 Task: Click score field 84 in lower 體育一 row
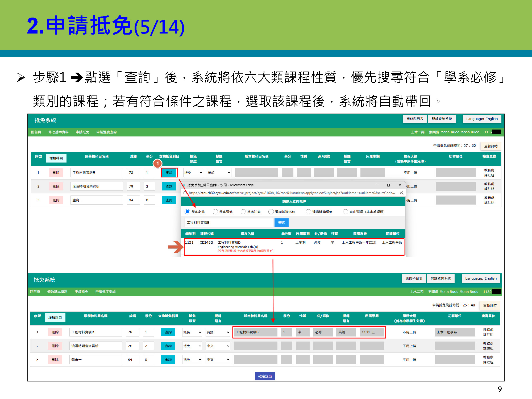coord(132,360)
